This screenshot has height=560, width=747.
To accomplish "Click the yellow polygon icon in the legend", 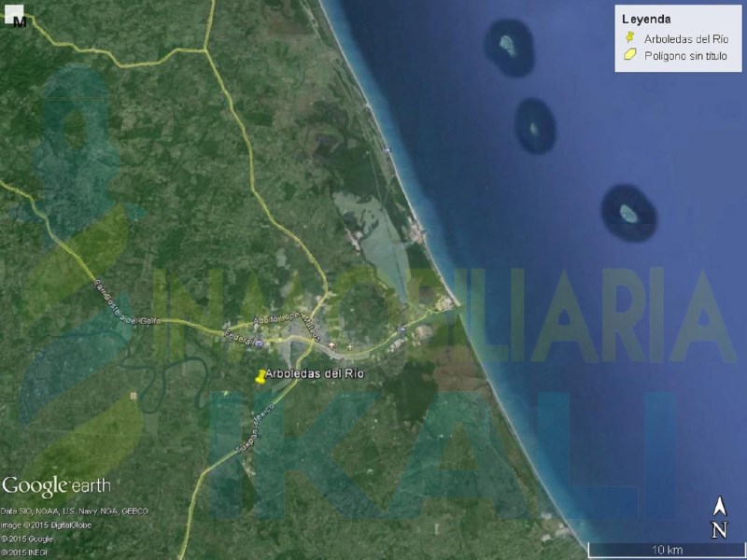I will [631, 55].
